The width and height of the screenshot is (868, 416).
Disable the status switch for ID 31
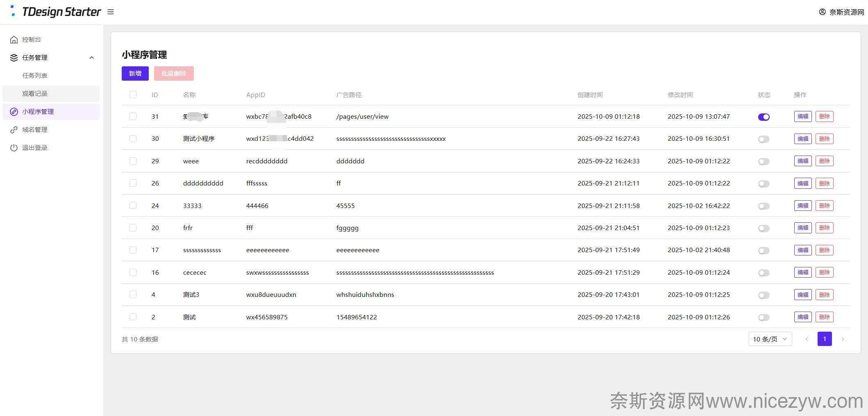(x=763, y=117)
